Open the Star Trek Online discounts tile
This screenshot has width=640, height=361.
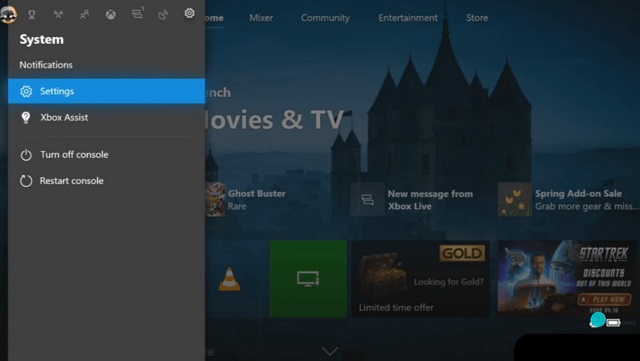coord(567,279)
